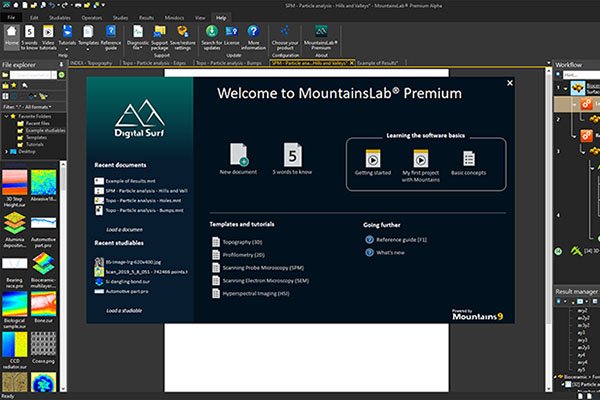Switch to the Studies ribbon tab
600x400 pixels.
pyautogui.click(x=120, y=18)
